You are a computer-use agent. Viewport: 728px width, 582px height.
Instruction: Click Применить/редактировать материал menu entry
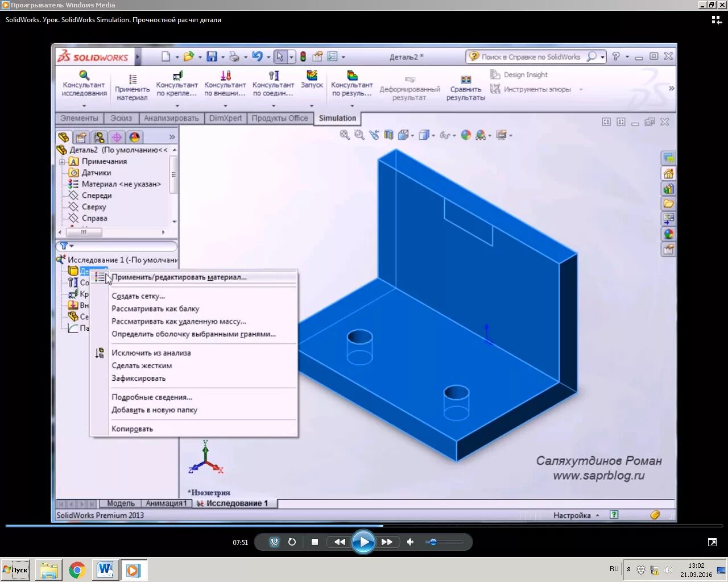point(179,277)
